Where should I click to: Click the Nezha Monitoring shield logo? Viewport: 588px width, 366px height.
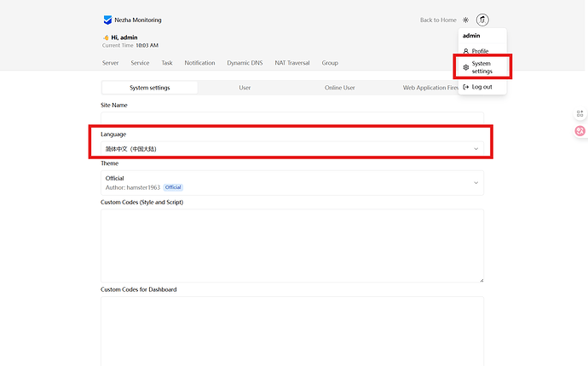(107, 20)
